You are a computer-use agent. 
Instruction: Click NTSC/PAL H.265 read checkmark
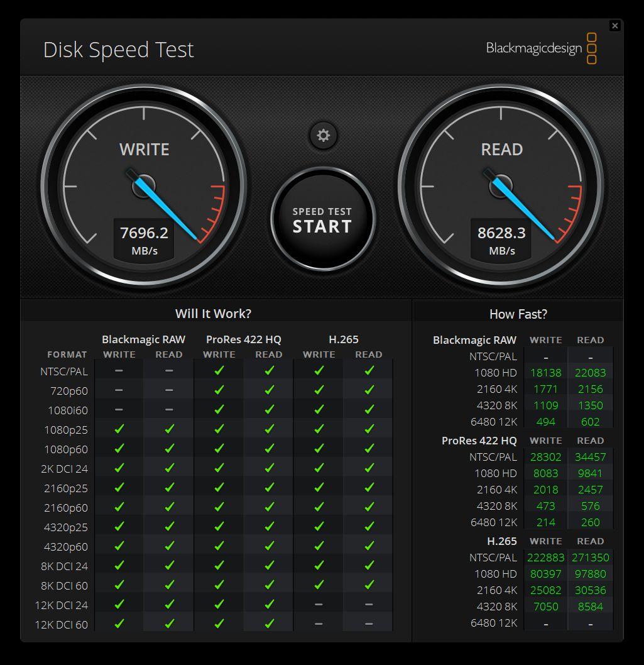pos(369,371)
